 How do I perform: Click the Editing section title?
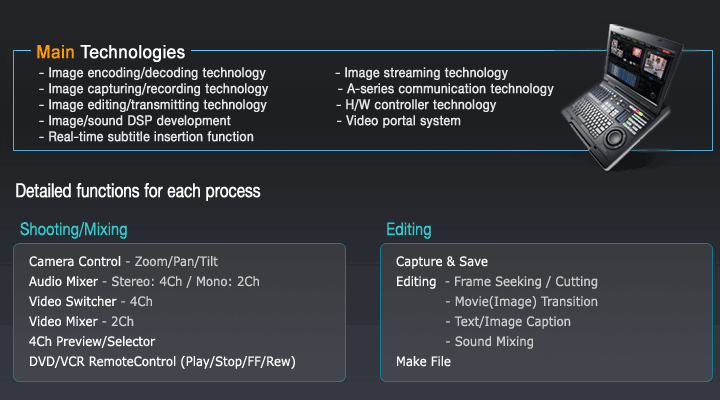coord(408,230)
